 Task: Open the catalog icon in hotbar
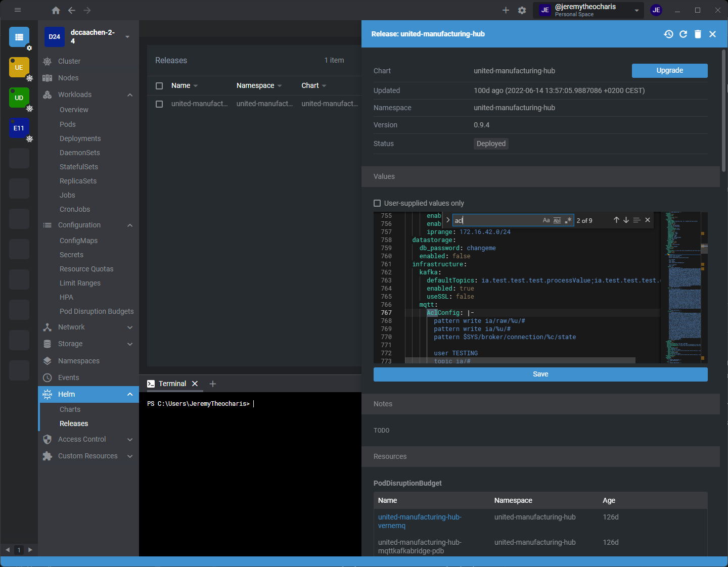pyautogui.click(x=19, y=37)
